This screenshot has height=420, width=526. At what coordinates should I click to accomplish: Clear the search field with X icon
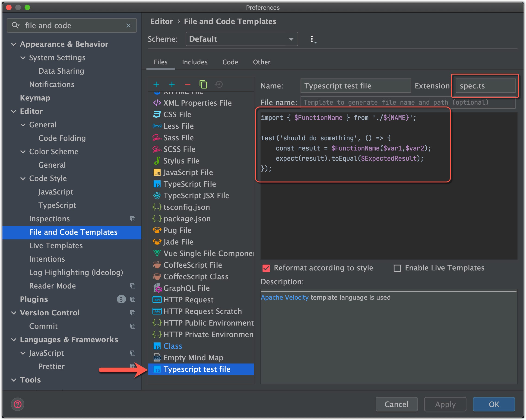[x=128, y=26]
